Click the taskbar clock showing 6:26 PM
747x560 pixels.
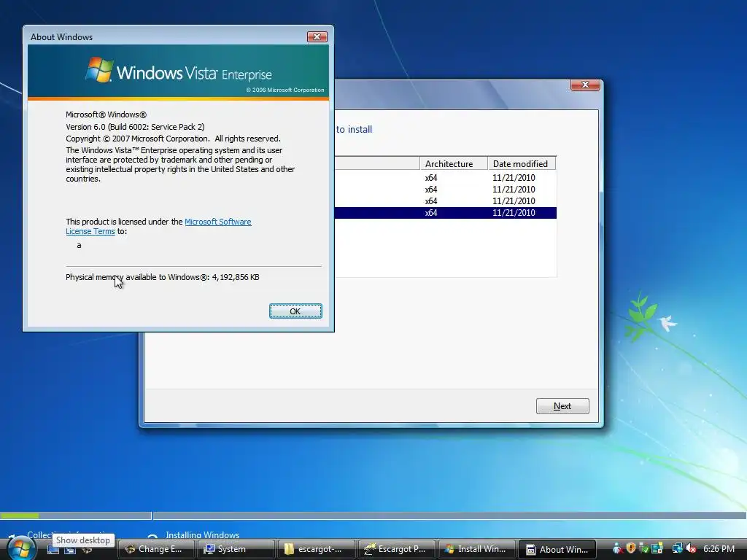719,549
